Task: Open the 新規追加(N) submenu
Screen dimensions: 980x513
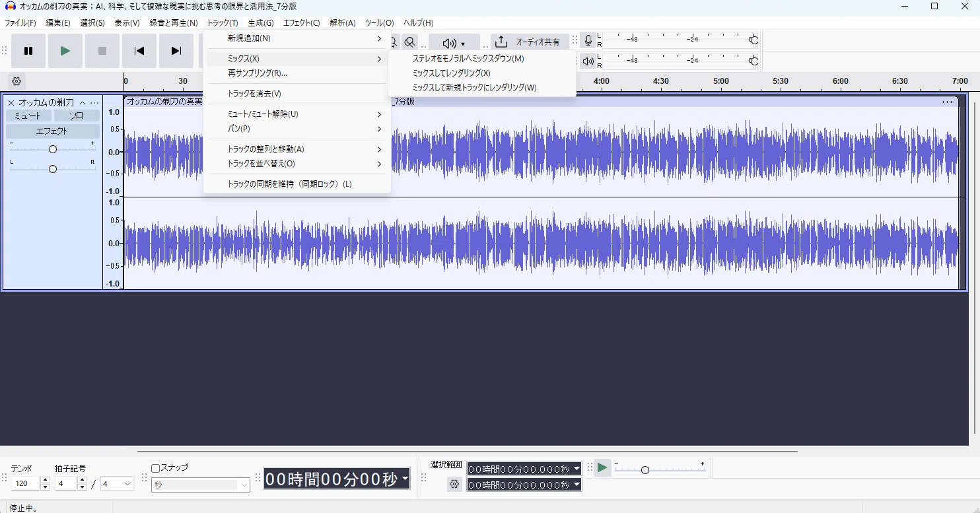Action: click(x=297, y=38)
